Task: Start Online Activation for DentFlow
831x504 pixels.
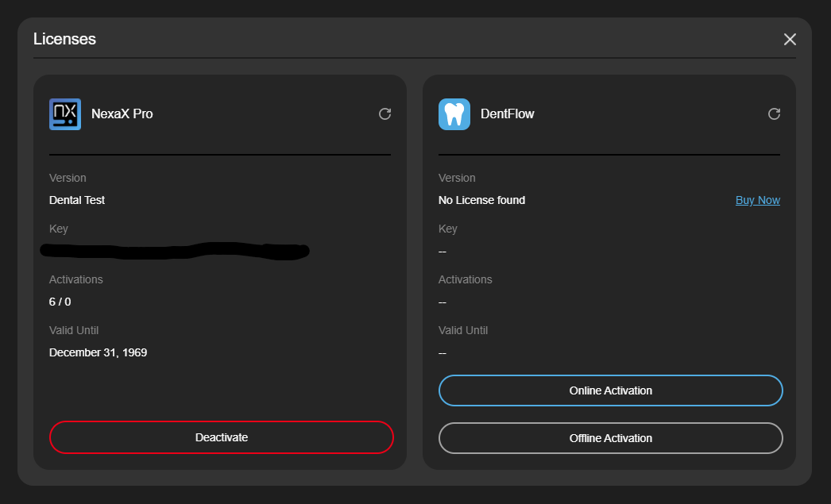Action: click(610, 391)
